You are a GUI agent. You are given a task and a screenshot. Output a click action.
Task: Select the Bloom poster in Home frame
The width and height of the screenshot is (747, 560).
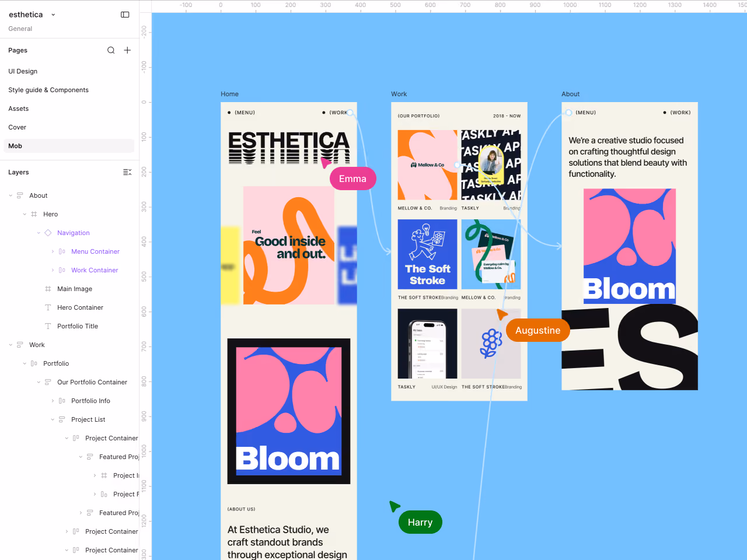pyautogui.click(x=289, y=411)
